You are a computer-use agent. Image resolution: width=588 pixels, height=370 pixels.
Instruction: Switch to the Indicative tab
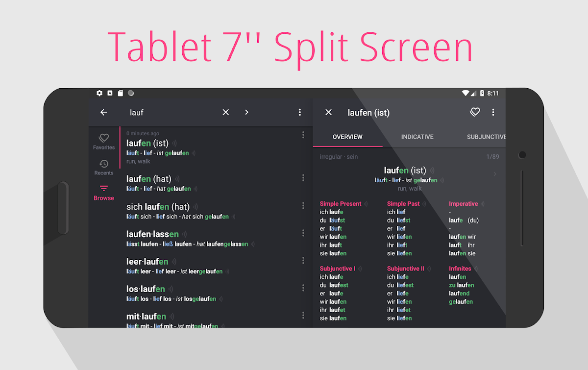pyautogui.click(x=417, y=137)
